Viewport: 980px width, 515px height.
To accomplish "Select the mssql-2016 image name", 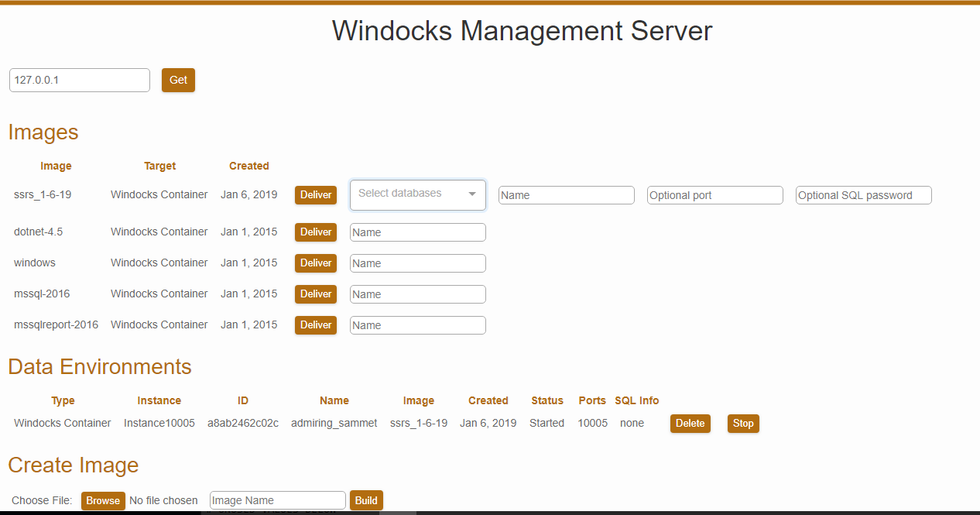I will tap(42, 294).
